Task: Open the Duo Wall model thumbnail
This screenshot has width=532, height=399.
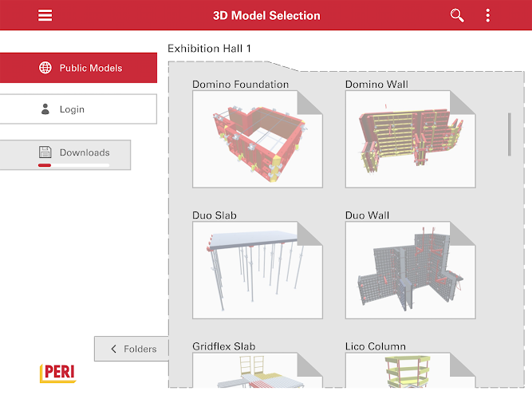Action: pyautogui.click(x=411, y=270)
